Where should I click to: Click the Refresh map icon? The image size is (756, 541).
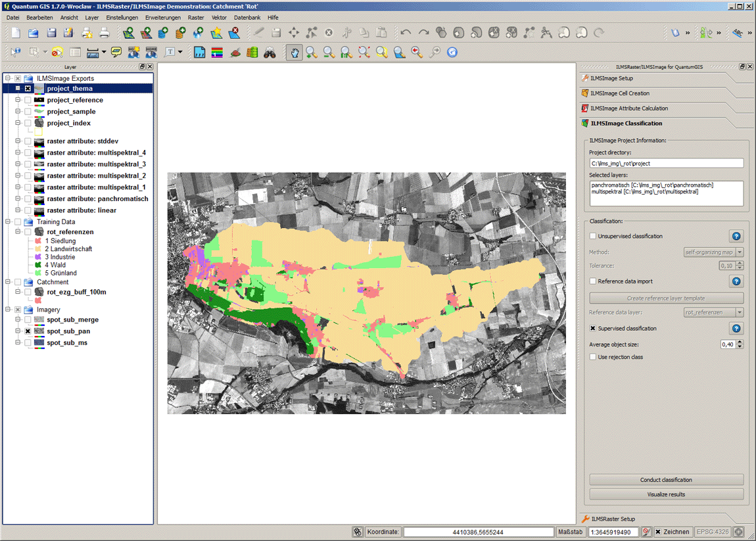[452, 53]
